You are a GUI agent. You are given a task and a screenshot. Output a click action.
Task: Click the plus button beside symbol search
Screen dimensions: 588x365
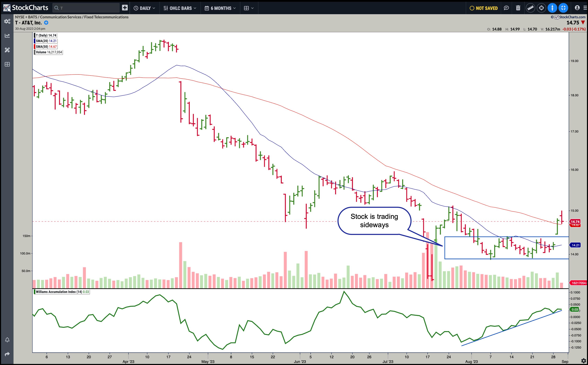point(125,8)
